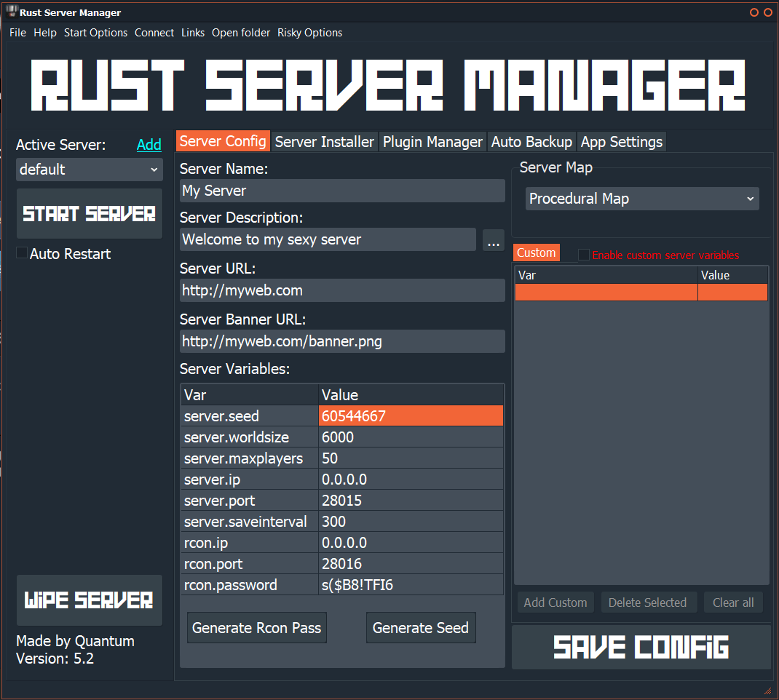Open the Open folder menu
This screenshot has height=700, width=779.
[241, 33]
